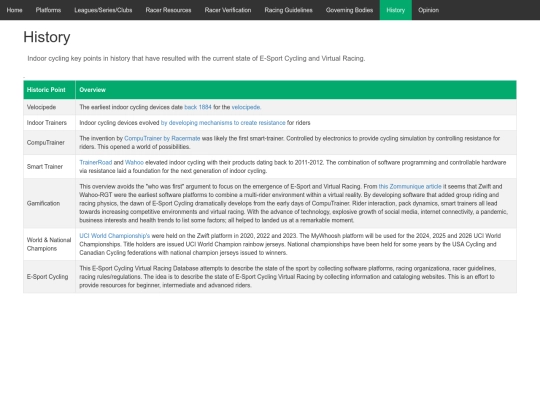The image size is (540, 405).
Task: Select the 'E-Sport Cycling' row label
Action: 48,277
